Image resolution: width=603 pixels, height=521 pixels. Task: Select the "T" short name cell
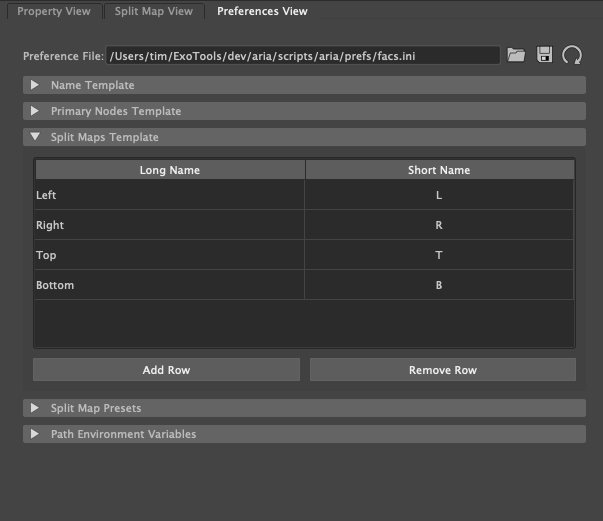tap(439, 255)
